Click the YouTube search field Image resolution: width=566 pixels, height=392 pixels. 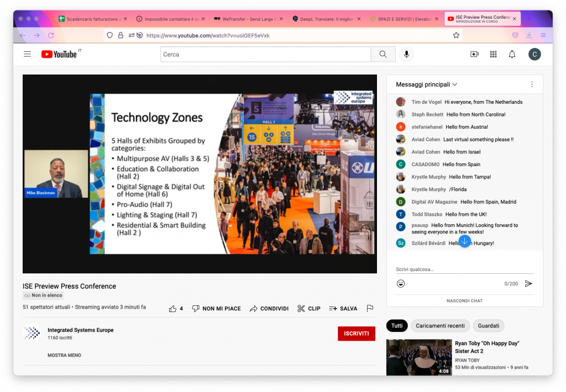click(x=266, y=54)
